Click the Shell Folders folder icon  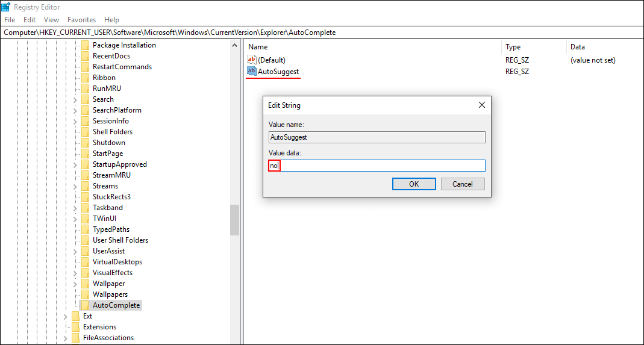point(85,132)
